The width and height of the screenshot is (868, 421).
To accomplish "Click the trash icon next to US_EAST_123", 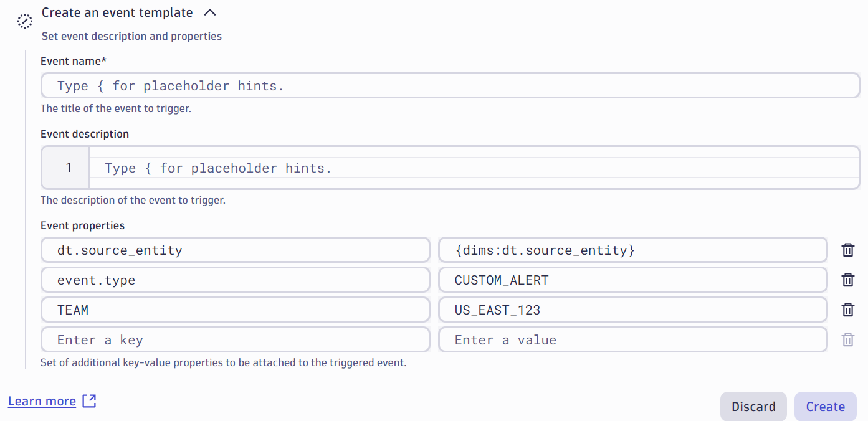I will click(847, 310).
